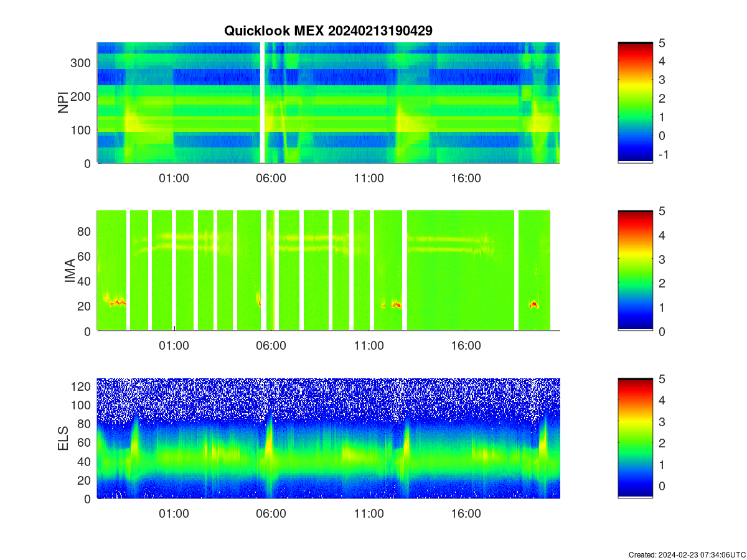Click the plot title Quicklook MEX 20240213190429
The image size is (747, 560).
tap(328, 30)
